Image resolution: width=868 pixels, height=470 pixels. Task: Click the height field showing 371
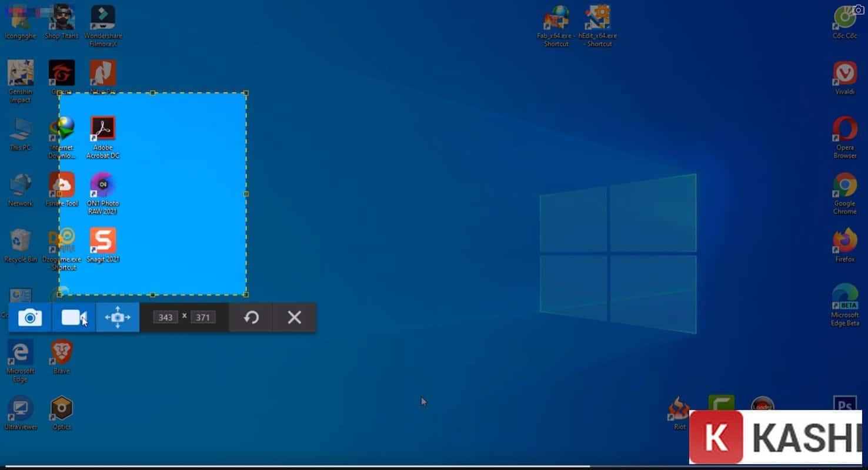click(x=203, y=317)
